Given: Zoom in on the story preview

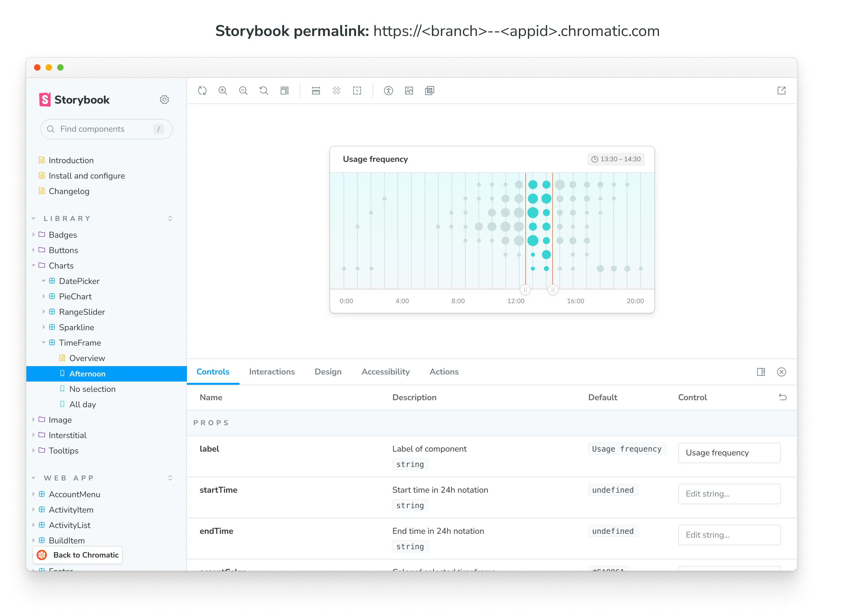Looking at the screenshot, I should tap(223, 91).
